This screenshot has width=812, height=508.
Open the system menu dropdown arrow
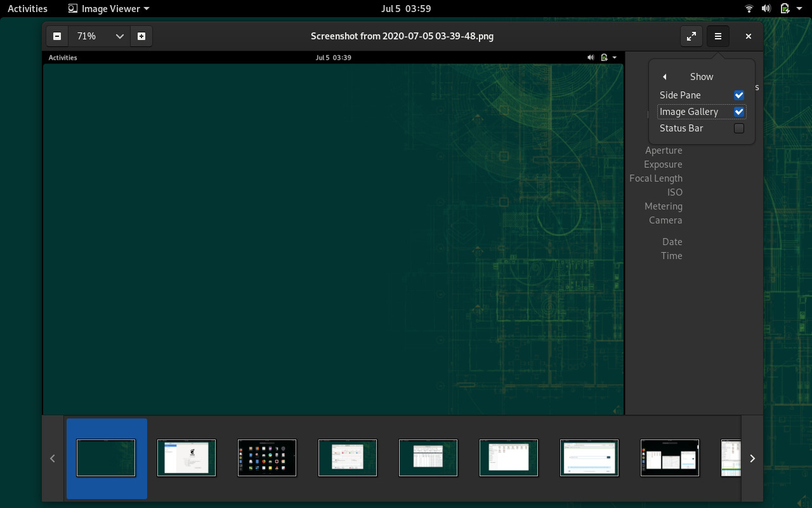[x=799, y=9]
